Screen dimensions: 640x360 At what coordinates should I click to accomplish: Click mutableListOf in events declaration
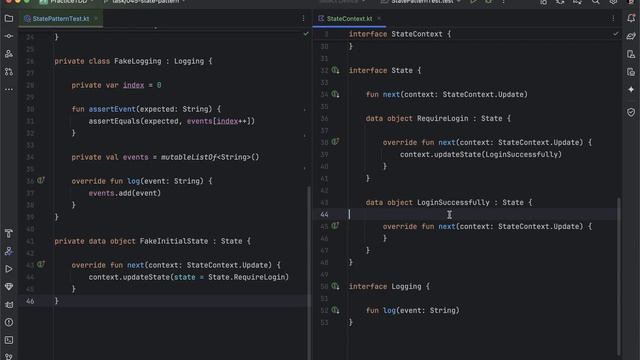click(x=189, y=157)
